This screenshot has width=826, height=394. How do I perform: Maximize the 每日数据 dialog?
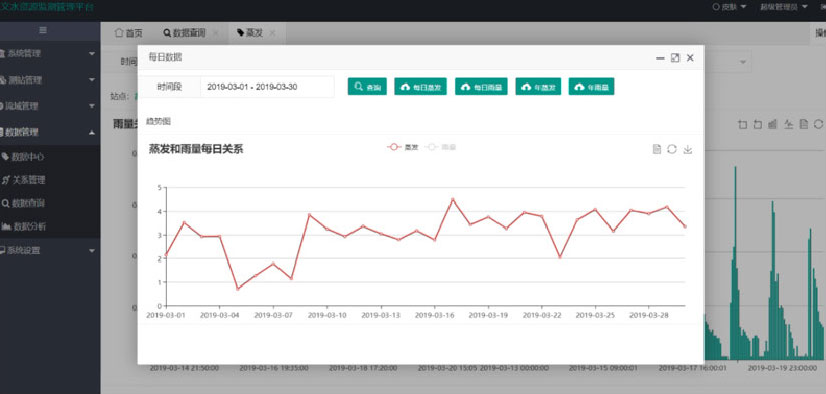675,58
